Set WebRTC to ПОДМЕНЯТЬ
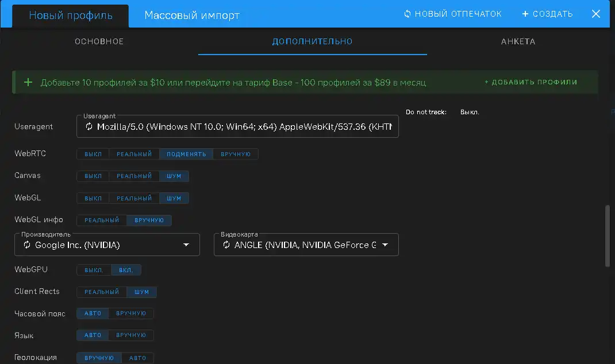 186,154
